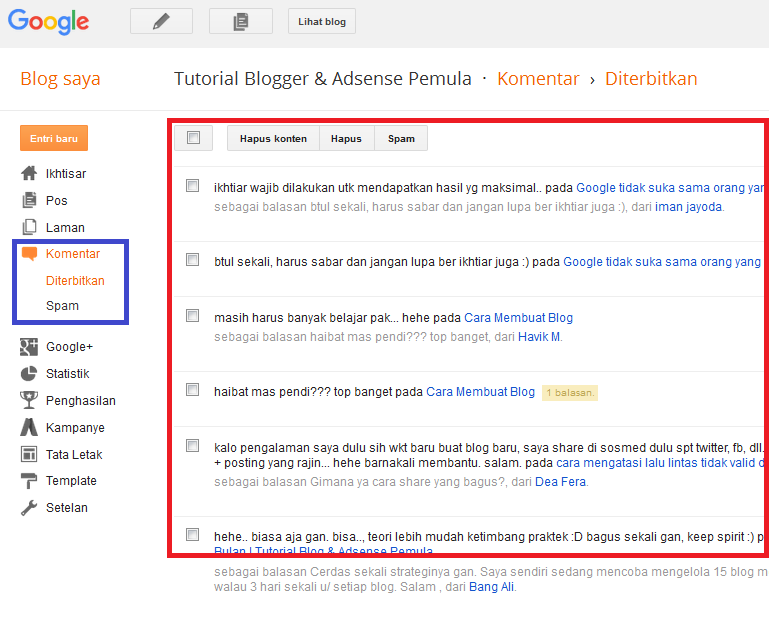This screenshot has height=619, width=769.
Task: Tick the select-all comments checkbox
Action: [194, 138]
